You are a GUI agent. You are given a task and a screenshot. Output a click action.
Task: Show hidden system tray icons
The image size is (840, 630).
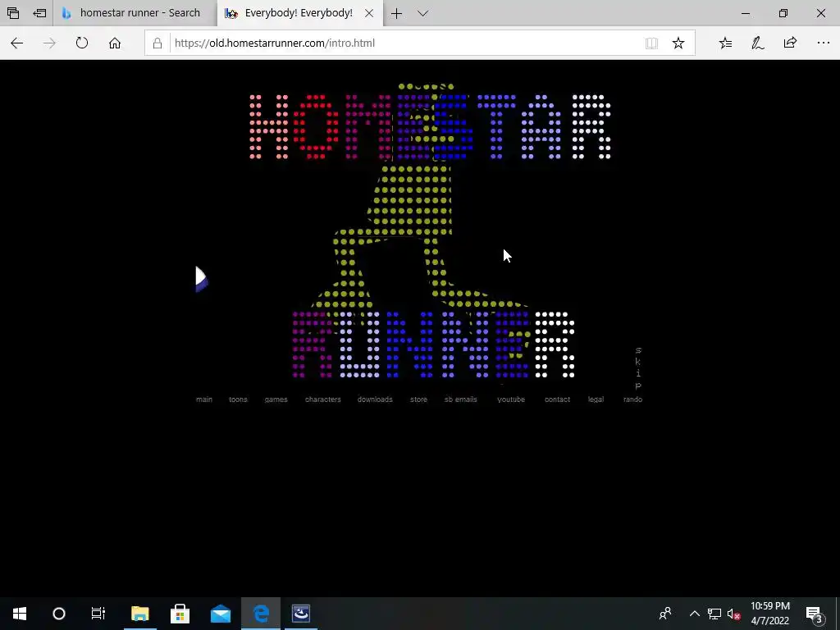pyautogui.click(x=694, y=614)
